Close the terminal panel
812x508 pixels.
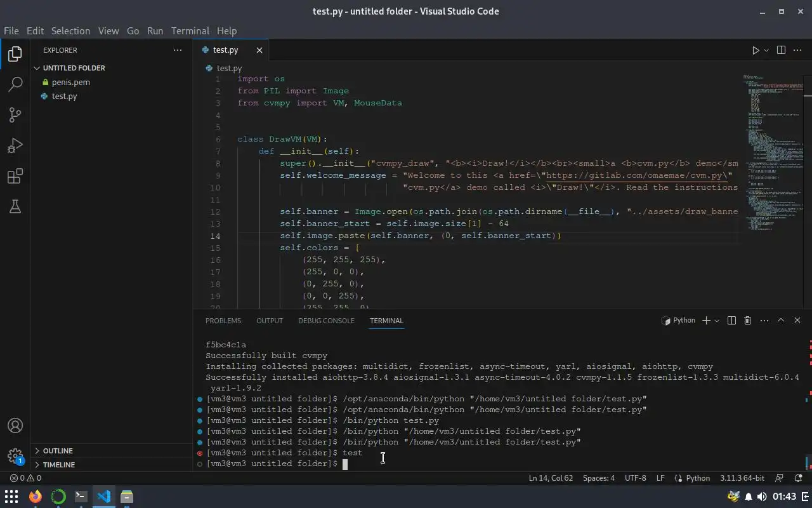(797, 321)
